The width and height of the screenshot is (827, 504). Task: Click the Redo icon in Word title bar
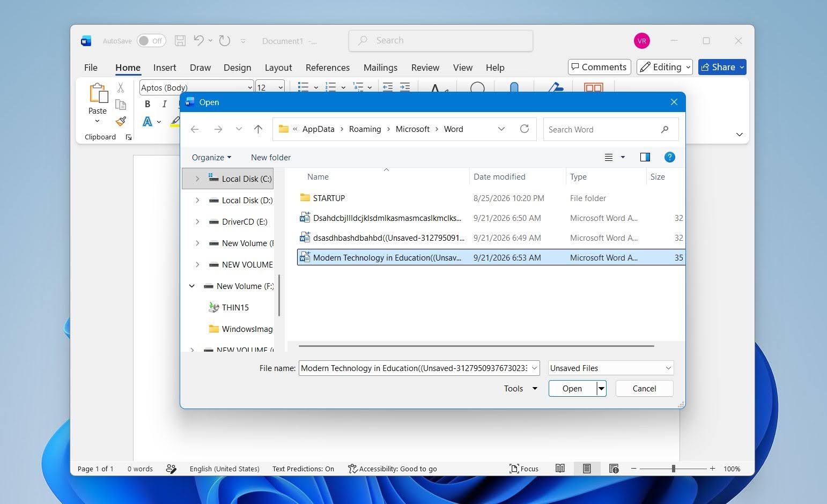pyautogui.click(x=225, y=41)
